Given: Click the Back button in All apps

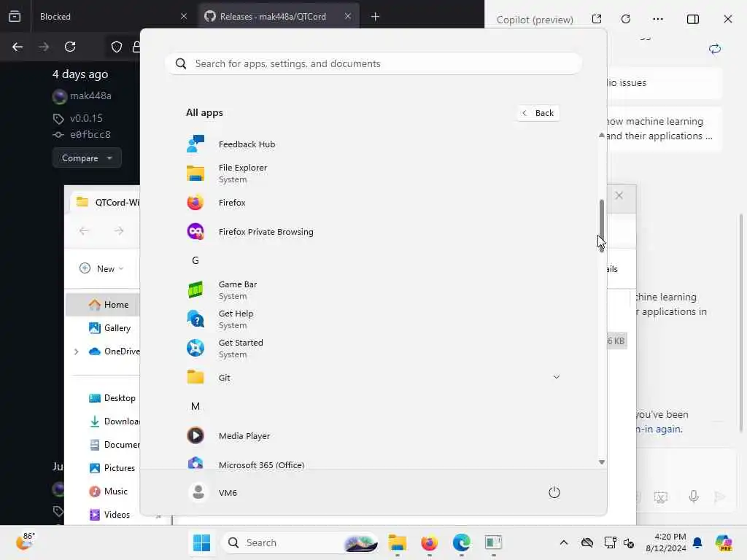Looking at the screenshot, I should coord(538,113).
